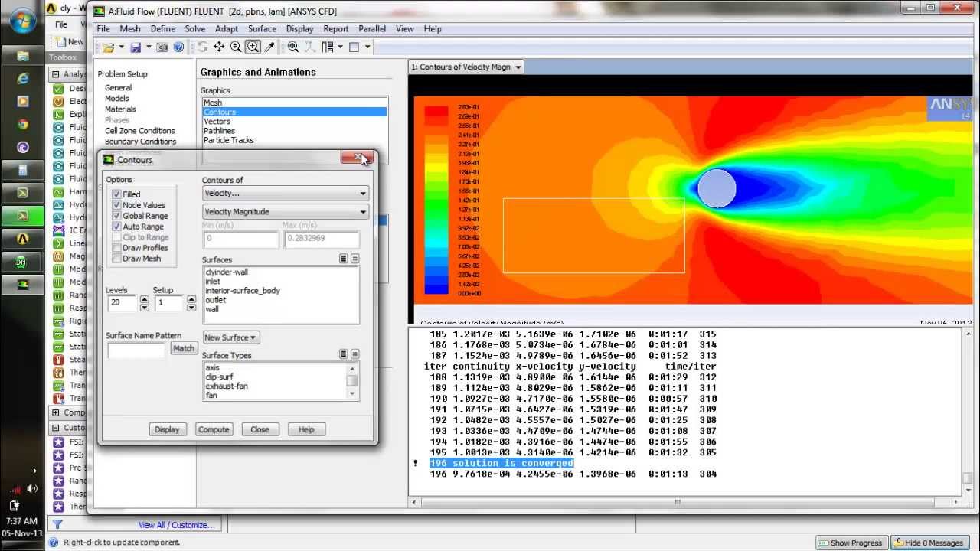Select Cell Zone Conditions in Problem Setup
Screen dimensions: 980x551
pyautogui.click(x=139, y=131)
